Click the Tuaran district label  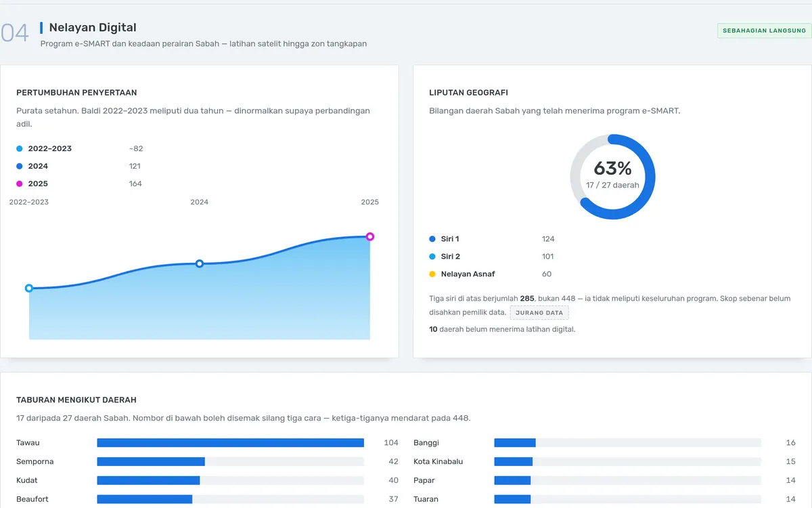coord(426,500)
